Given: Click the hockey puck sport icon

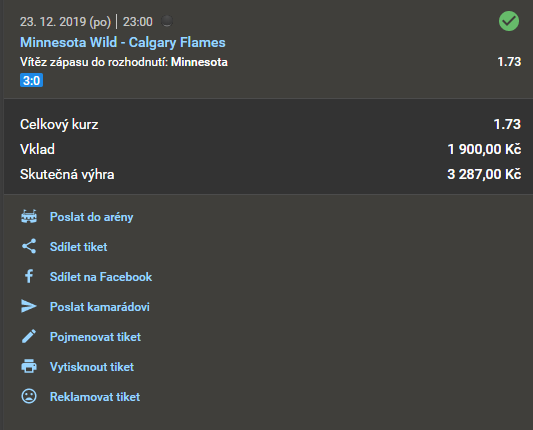Looking at the screenshot, I should tap(167, 21).
